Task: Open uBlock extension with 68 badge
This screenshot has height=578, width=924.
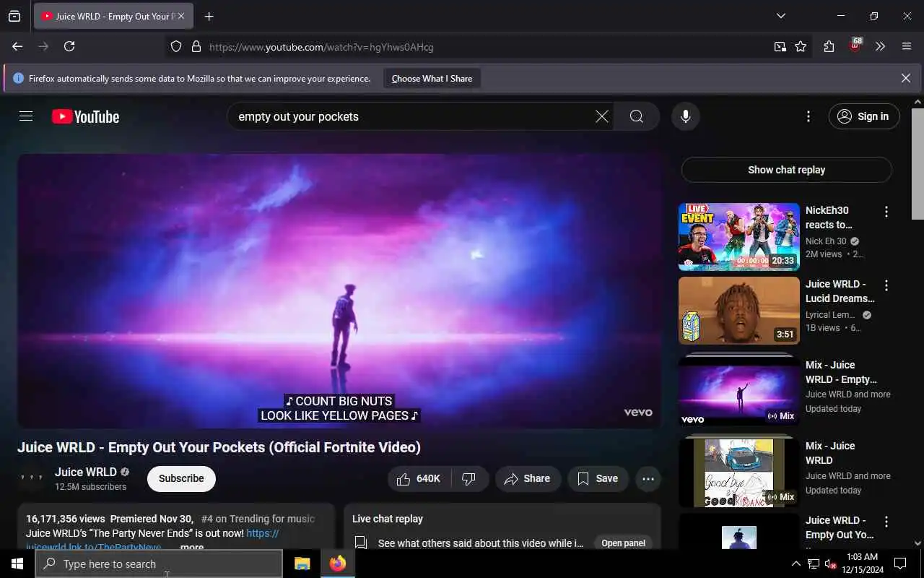Action: 855,46
